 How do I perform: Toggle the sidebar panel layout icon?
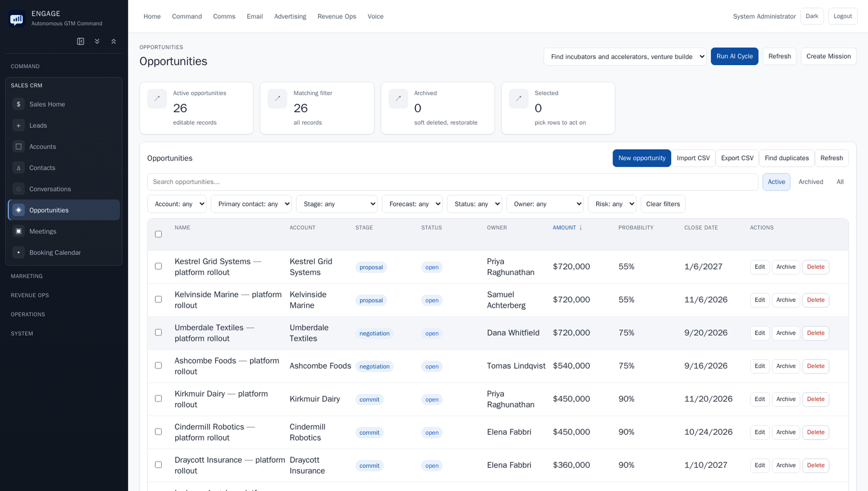81,41
